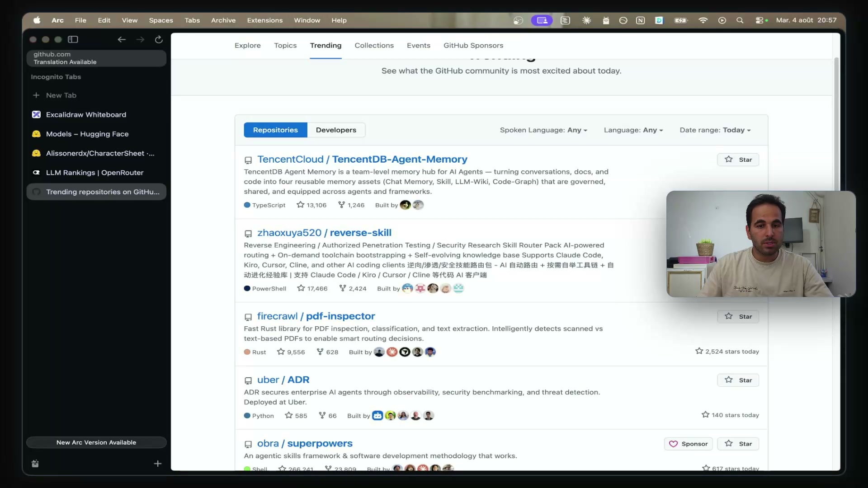Open the Wi-Fi menu bar icon
The width and height of the screenshot is (868, 488).
click(x=703, y=20)
